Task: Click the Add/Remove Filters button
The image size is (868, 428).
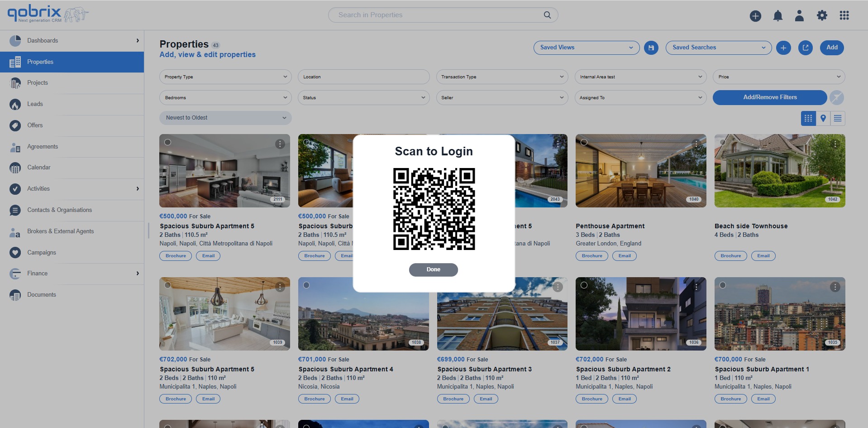Action: click(770, 97)
